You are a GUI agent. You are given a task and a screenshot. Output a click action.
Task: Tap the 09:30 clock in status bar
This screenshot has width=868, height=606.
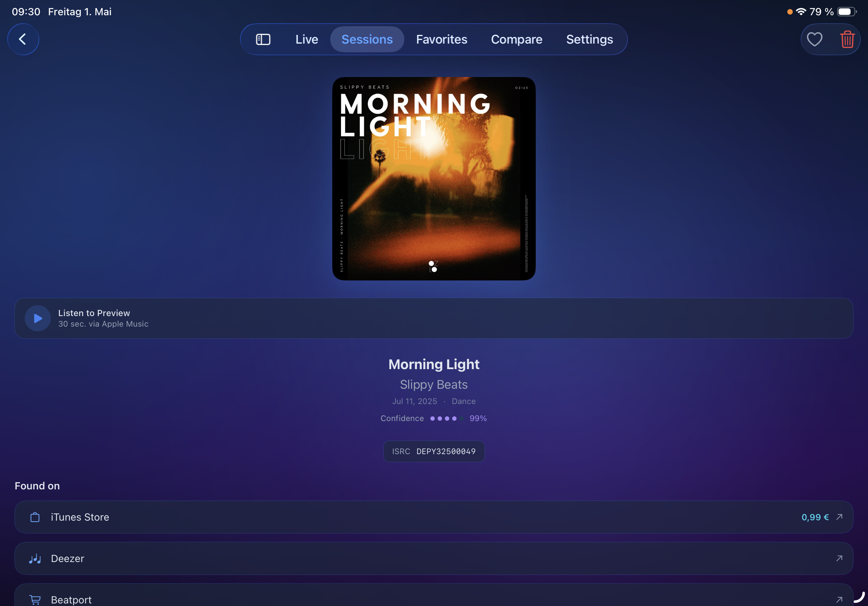pyautogui.click(x=26, y=12)
